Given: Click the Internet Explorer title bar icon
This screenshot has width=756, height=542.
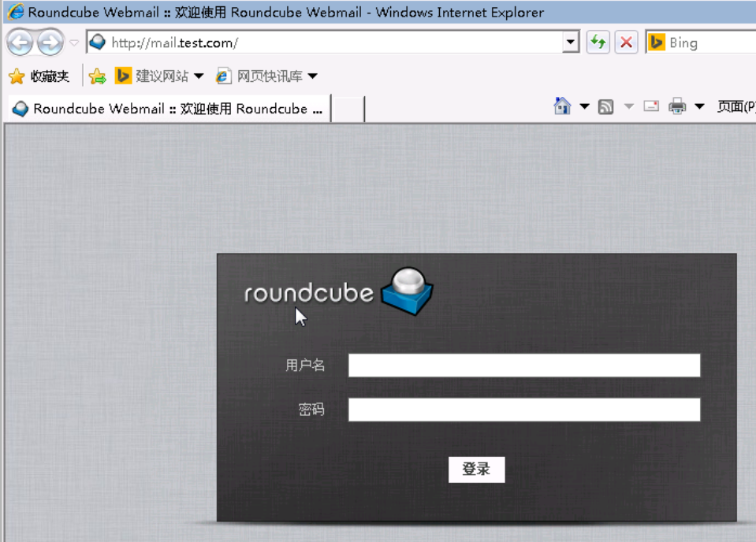Looking at the screenshot, I should tap(16, 12).
